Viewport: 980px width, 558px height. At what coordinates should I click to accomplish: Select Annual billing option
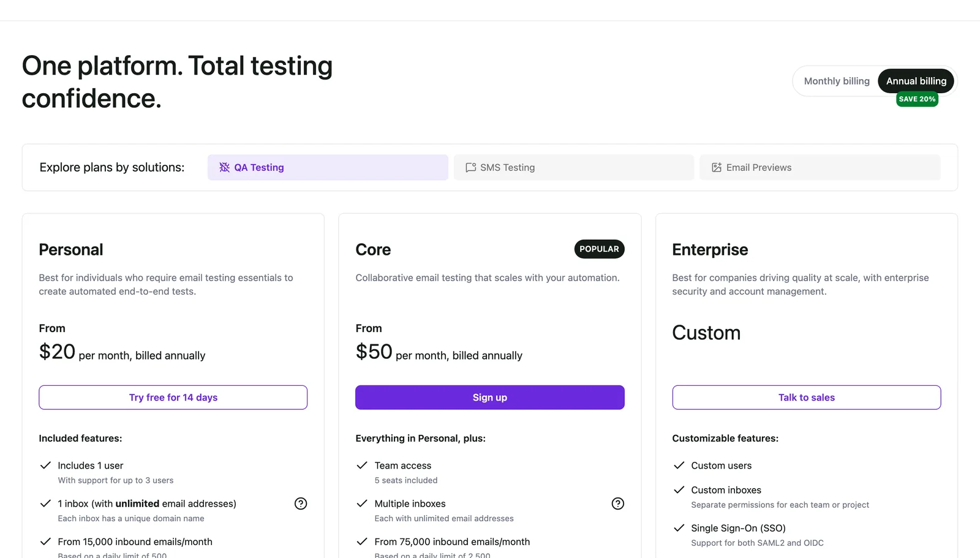[916, 81]
